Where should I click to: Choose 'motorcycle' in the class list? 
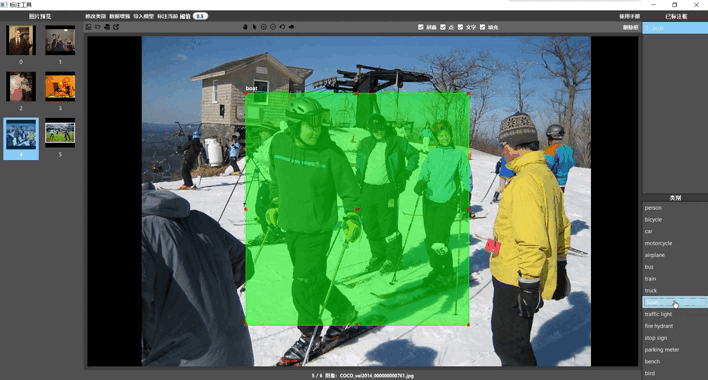675,243
